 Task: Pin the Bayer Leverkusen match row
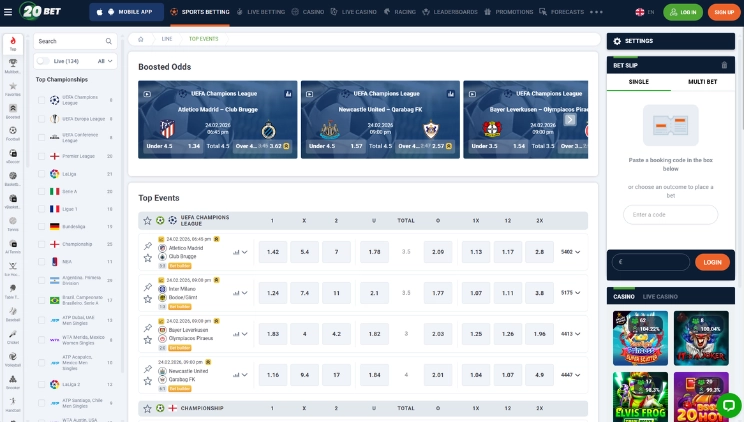coord(148,328)
